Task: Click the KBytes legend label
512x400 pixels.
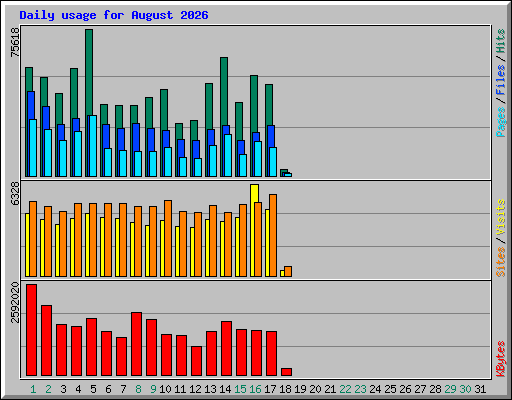Action: coord(500,359)
